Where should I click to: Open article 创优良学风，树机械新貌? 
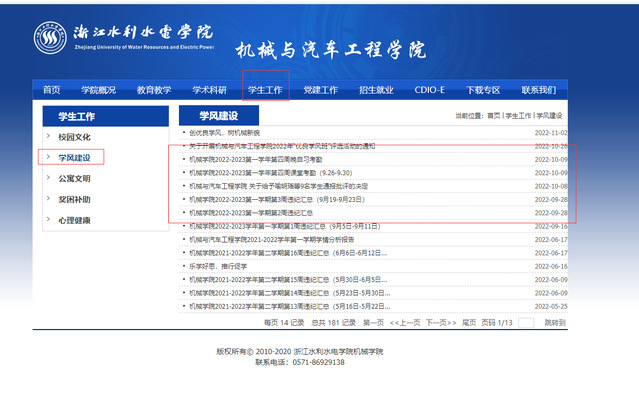(225, 133)
